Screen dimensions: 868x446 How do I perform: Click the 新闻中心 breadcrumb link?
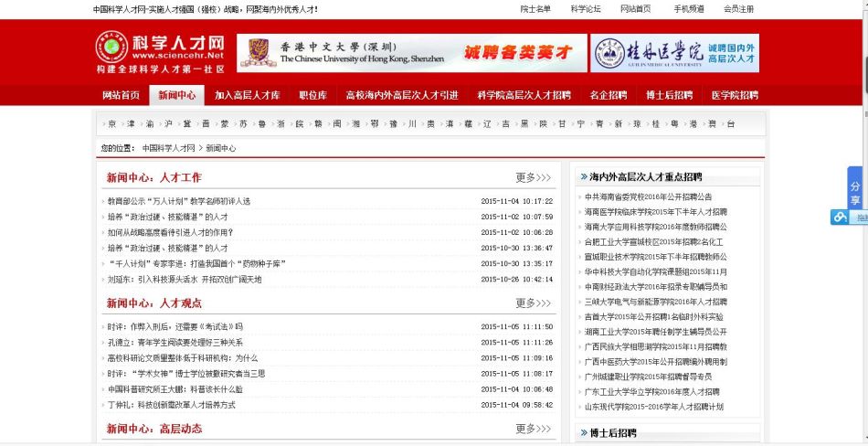click(x=221, y=148)
